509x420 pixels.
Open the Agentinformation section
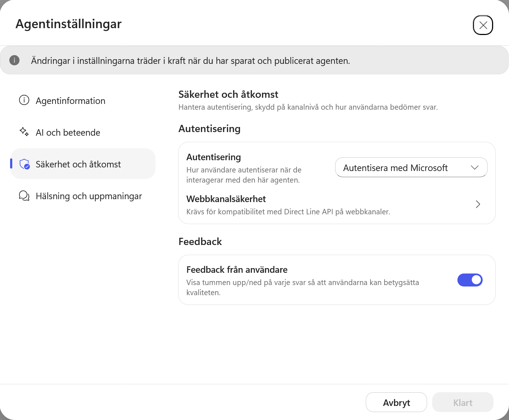83,101
